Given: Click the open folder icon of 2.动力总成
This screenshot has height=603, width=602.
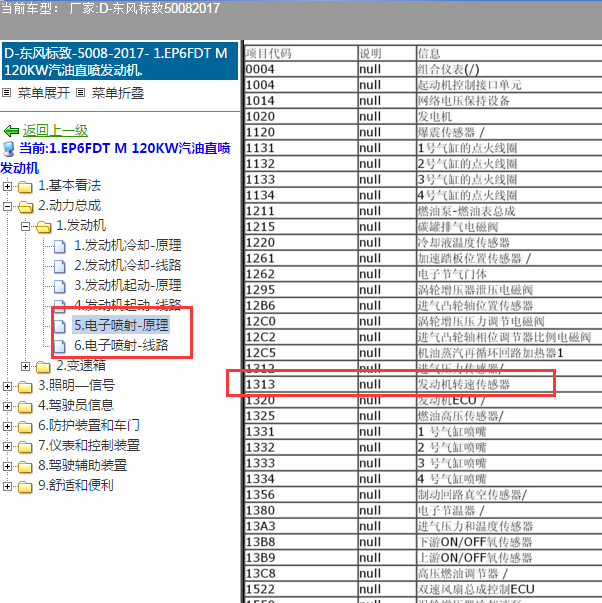Looking at the screenshot, I should click(x=25, y=207).
